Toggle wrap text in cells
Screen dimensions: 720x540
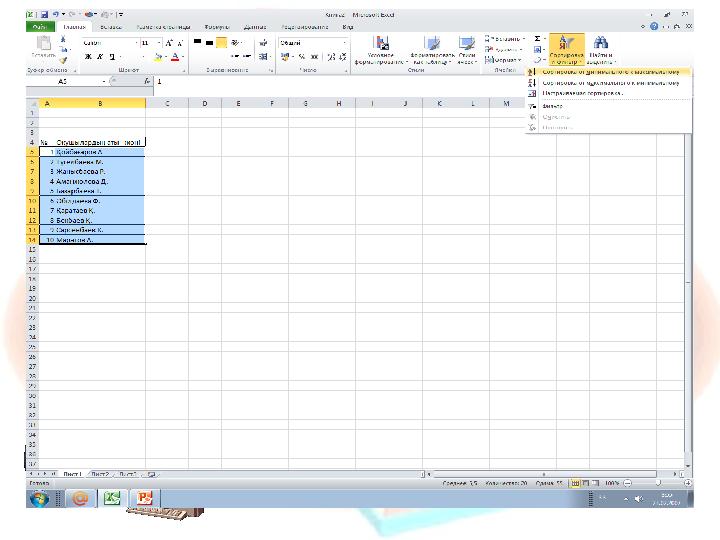tap(263, 43)
